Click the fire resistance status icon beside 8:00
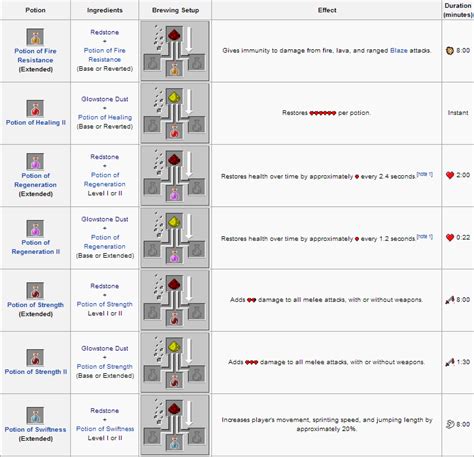The image size is (474, 457). pyautogui.click(x=450, y=51)
